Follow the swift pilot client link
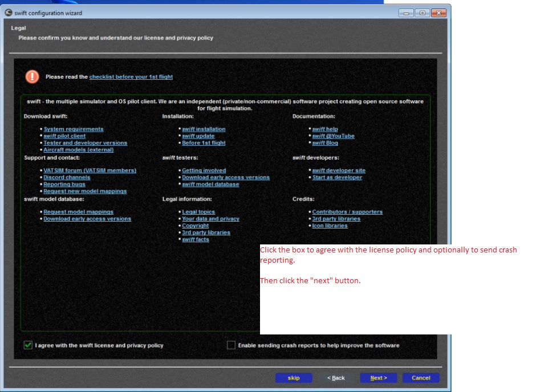The image size is (544, 392). coord(64,136)
